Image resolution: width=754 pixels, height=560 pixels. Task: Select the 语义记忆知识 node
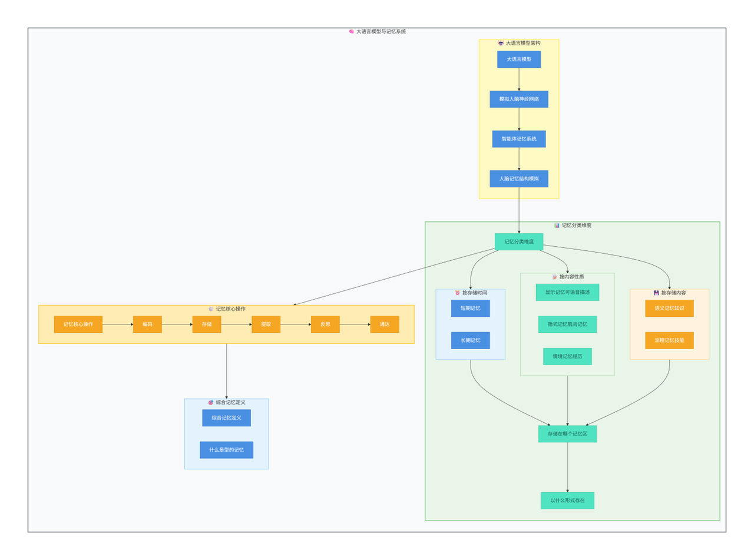point(669,309)
